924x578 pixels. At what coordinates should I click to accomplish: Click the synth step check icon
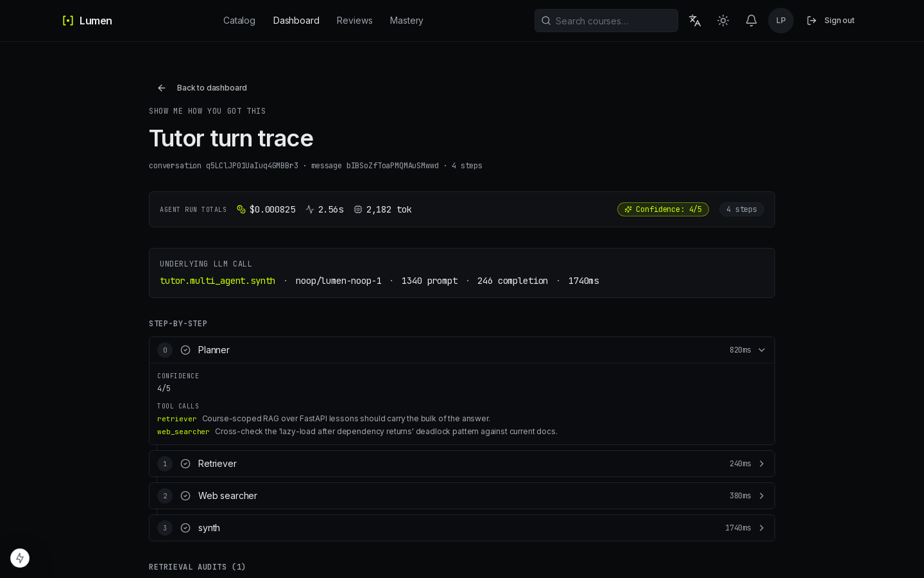pyautogui.click(x=185, y=528)
